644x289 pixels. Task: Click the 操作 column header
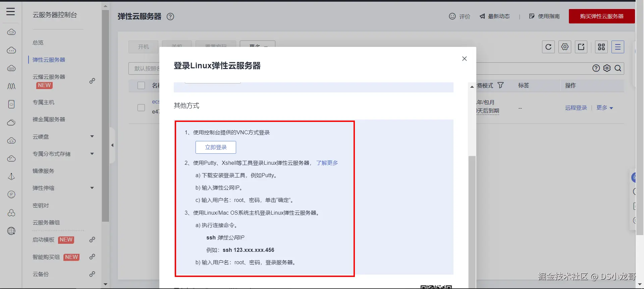pos(570,85)
